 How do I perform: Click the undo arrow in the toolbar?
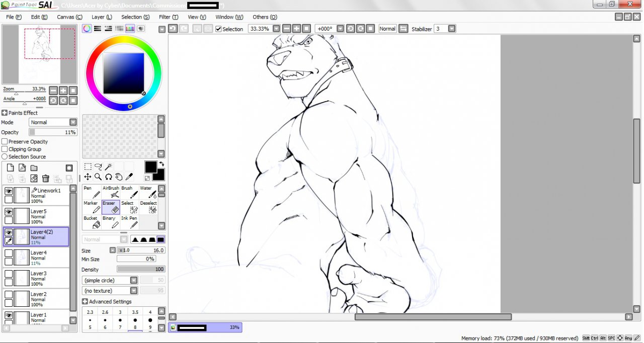pos(173,29)
